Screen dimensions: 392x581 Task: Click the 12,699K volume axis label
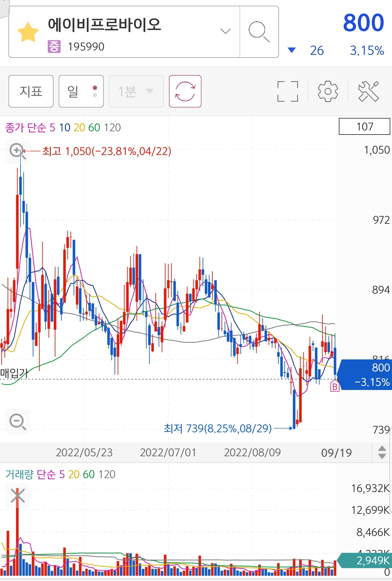(370, 510)
